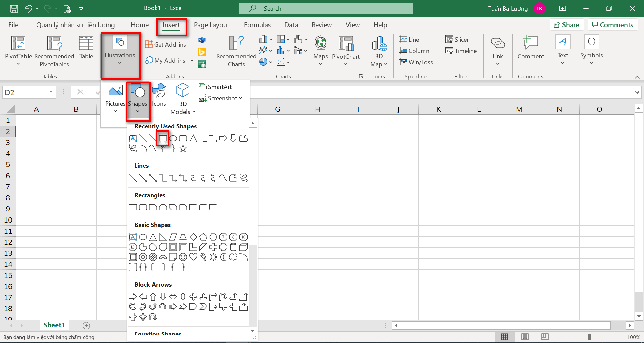This screenshot has height=343, width=644.
Task: Add a new sheet
Action: pyautogui.click(x=86, y=325)
